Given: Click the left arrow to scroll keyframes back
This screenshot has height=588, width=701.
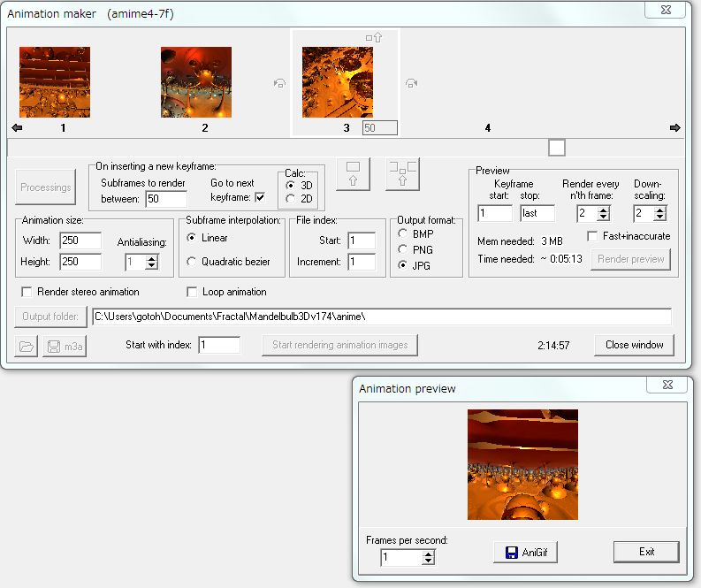Looking at the screenshot, I should [x=17, y=128].
